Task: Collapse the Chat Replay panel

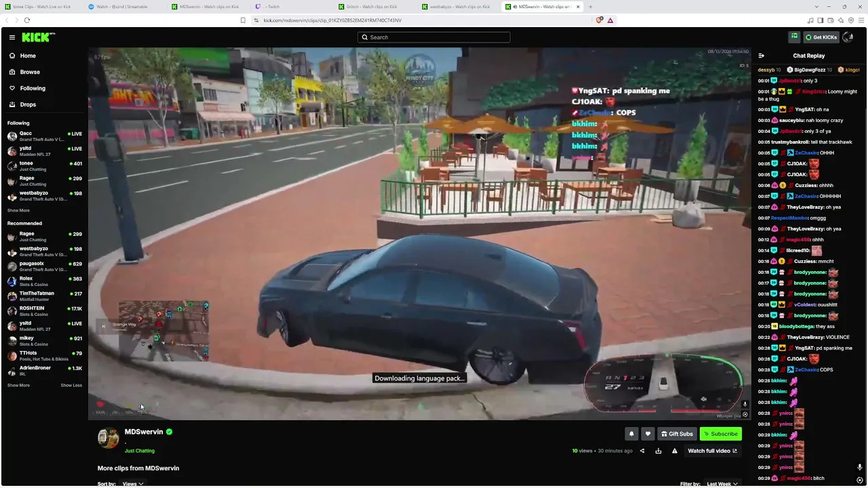Action: (x=762, y=56)
